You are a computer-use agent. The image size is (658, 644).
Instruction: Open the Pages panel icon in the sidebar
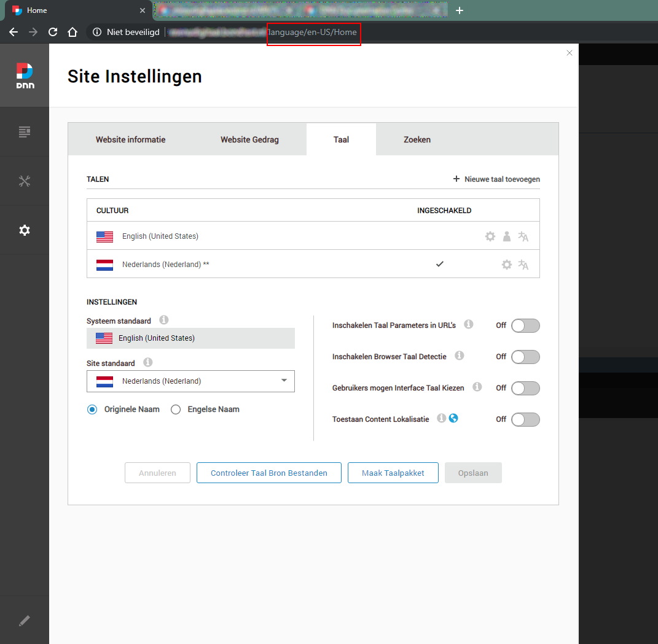[x=25, y=131]
